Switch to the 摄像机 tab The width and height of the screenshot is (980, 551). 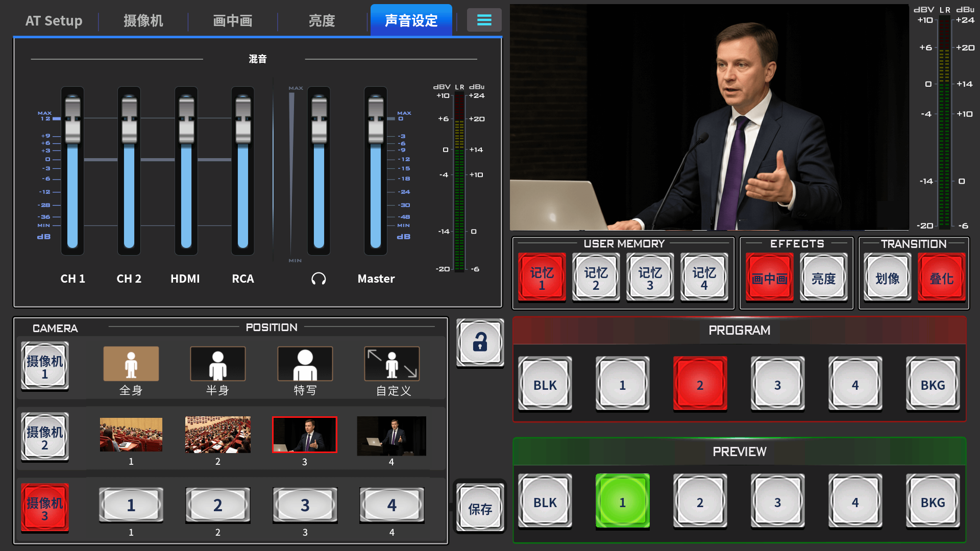pyautogui.click(x=143, y=20)
